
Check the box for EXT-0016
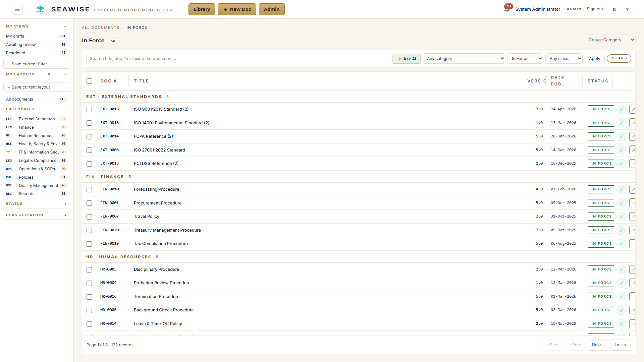tap(89, 110)
